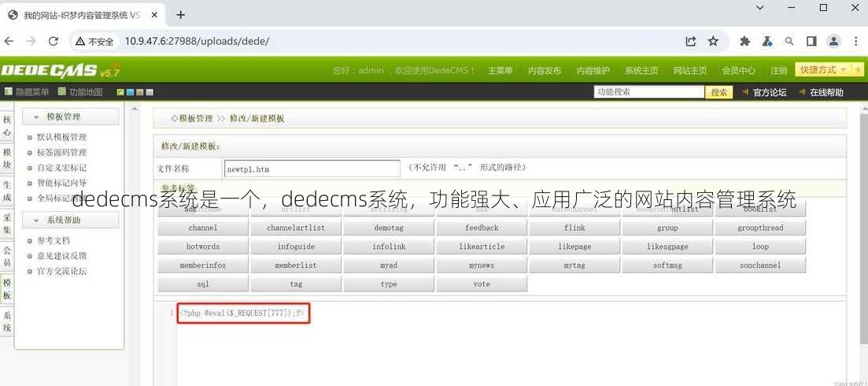Click the 模板管理 breadcrumb text
Image resolution: width=868 pixels, height=386 pixels.
[195, 118]
